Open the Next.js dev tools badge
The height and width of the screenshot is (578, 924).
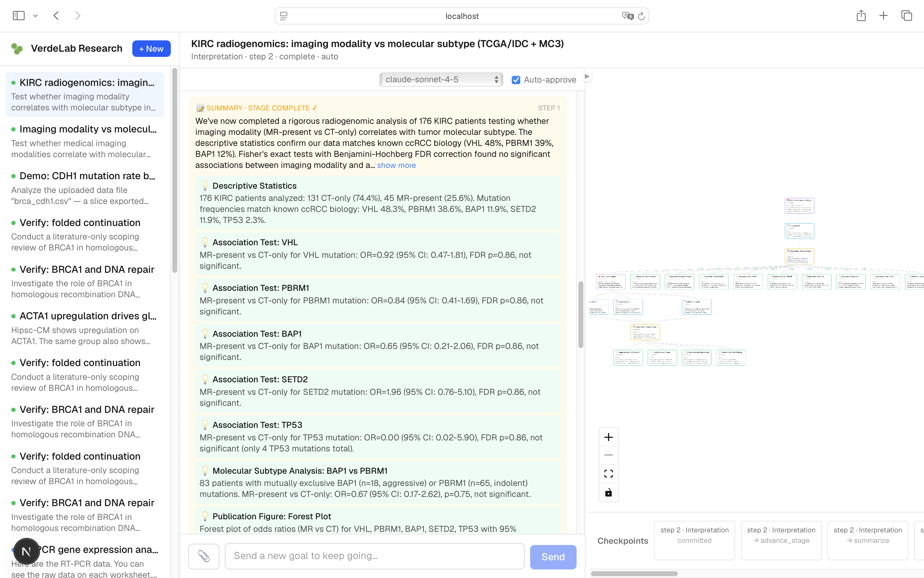[x=26, y=551]
